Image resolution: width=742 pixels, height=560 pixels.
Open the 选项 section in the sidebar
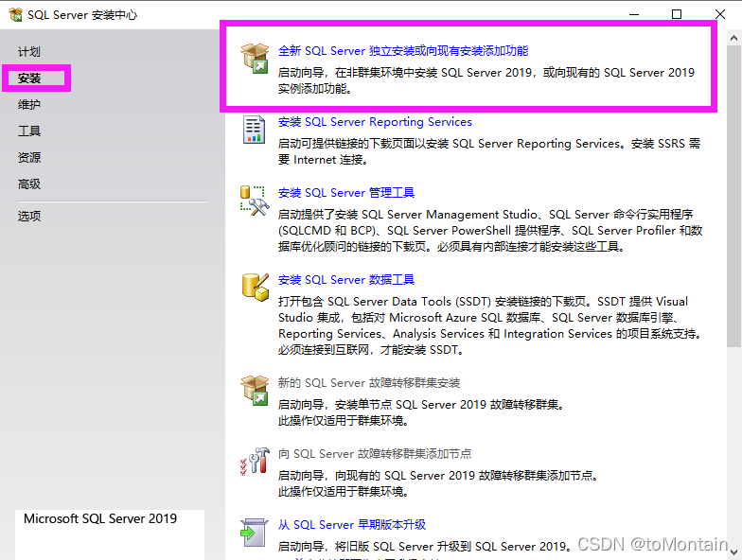point(29,216)
